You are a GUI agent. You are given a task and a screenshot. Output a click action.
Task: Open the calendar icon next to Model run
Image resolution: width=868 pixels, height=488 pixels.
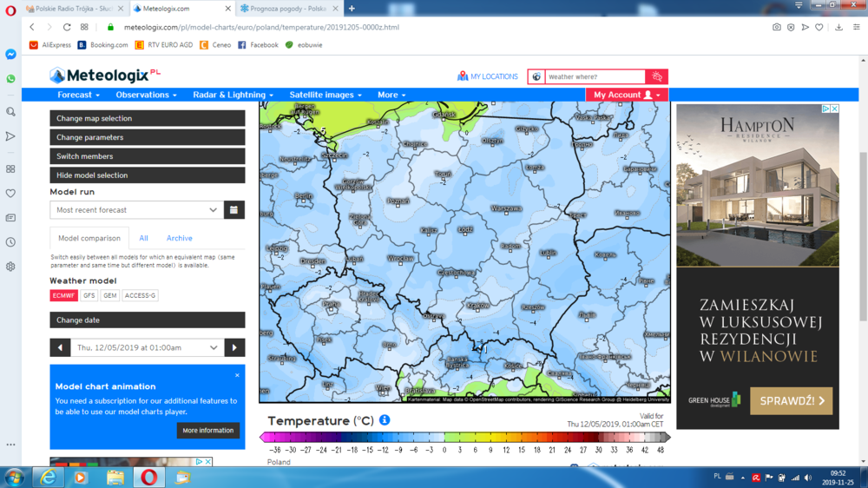tap(234, 210)
